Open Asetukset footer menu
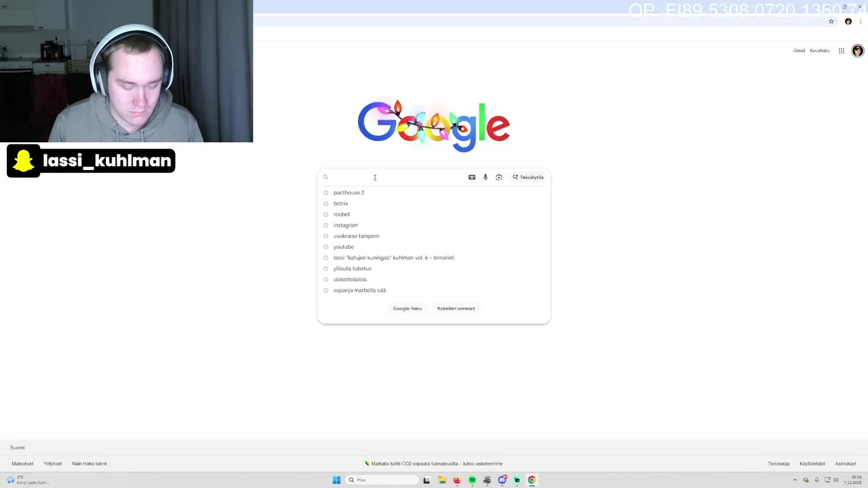Viewport: 868px width, 488px height. [846, 464]
